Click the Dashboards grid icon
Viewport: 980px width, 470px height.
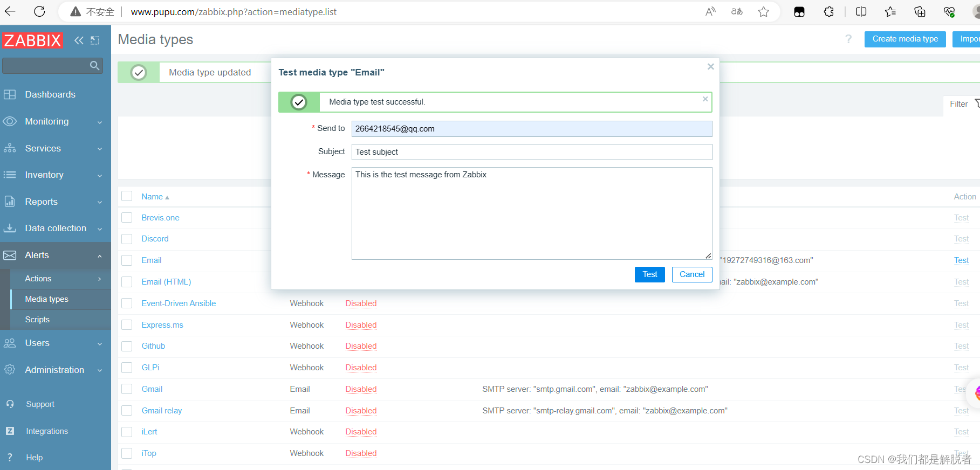tap(10, 94)
